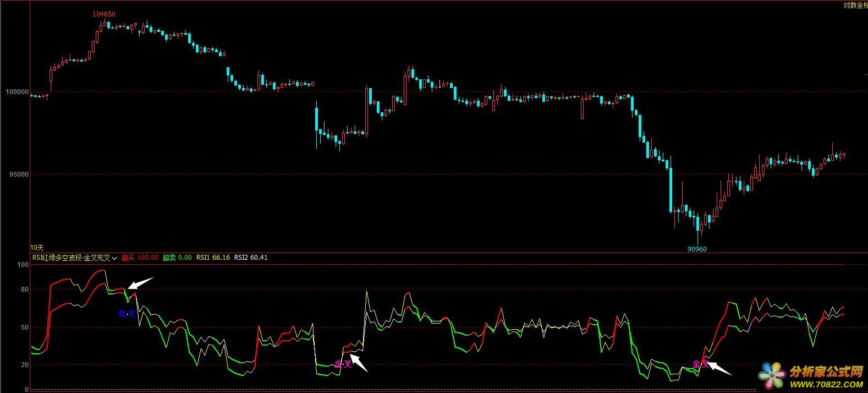Image resolution: width=868 pixels, height=393 pixels.
Task: Click the 100000 price axis label
Action: (x=17, y=92)
